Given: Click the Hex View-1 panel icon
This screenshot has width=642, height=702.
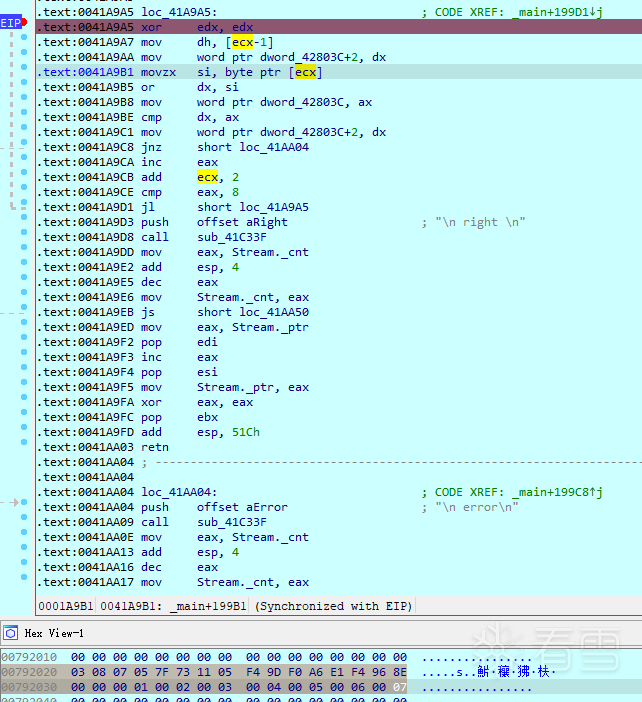Looking at the screenshot, I should [x=10, y=633].
